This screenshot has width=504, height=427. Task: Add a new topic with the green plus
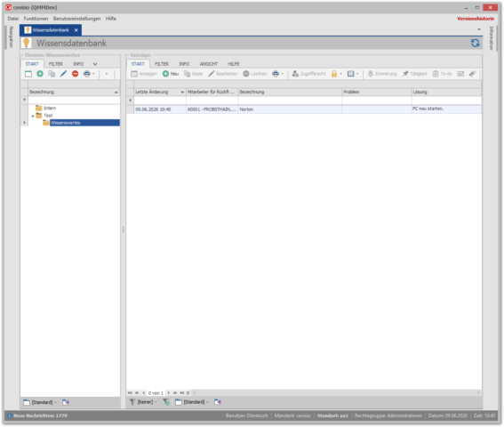(x=40, y=74)
